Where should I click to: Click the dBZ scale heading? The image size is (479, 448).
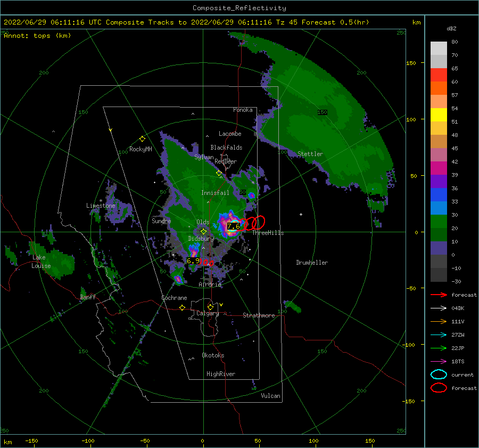click(x=451, y=29)
